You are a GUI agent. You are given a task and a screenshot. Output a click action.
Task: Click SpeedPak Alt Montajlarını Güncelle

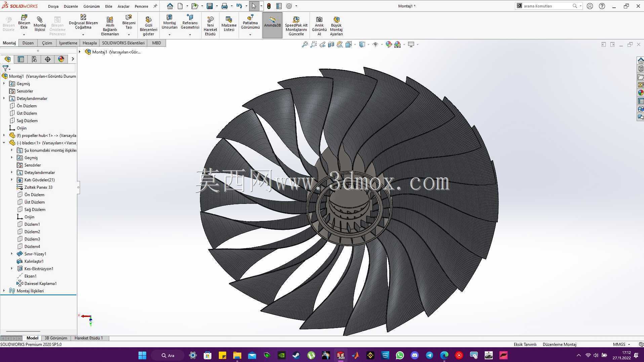tap(296, 26)
